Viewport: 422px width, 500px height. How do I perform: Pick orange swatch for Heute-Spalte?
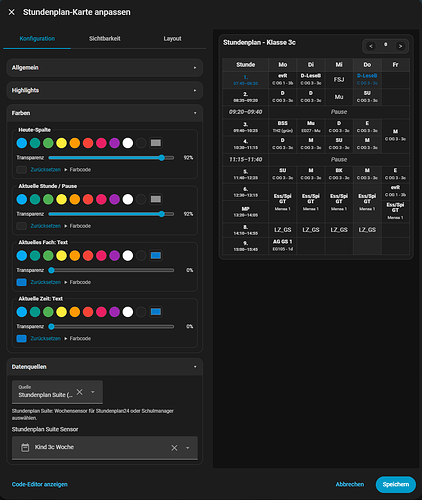tap(75, 143)
